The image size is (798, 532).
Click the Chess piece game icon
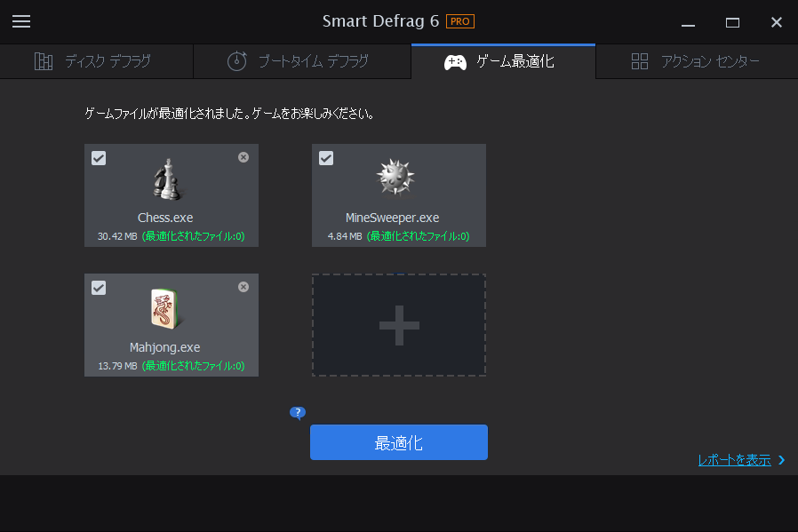point(168,179)
